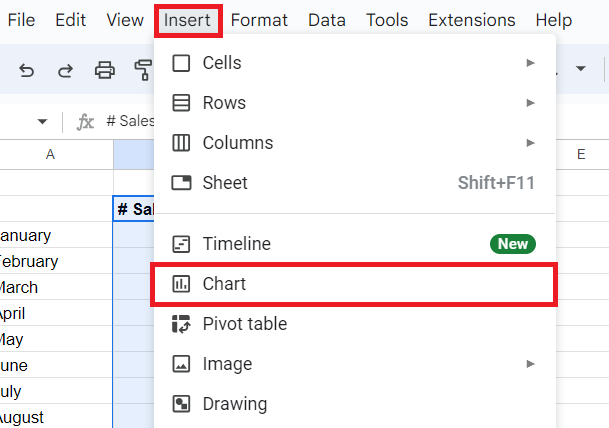Expand the Cells submenu arrow
The image size is (609, 428).
[x=531, y=63]
